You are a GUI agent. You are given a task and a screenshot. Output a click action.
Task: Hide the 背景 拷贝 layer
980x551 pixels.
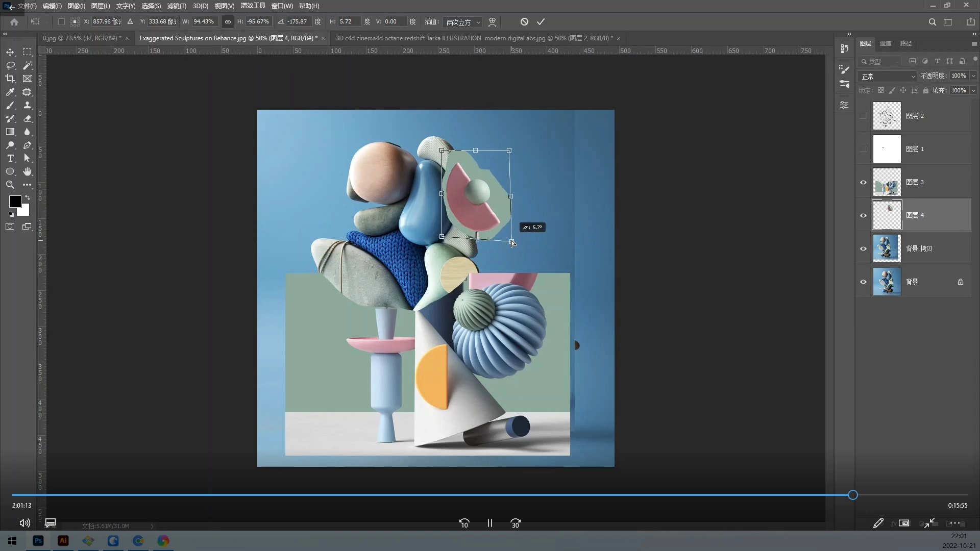tap(863, 248)
